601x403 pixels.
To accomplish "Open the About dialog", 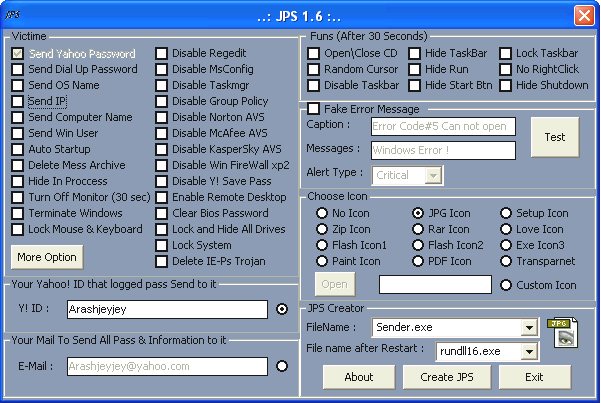I will tap(359, 376).
